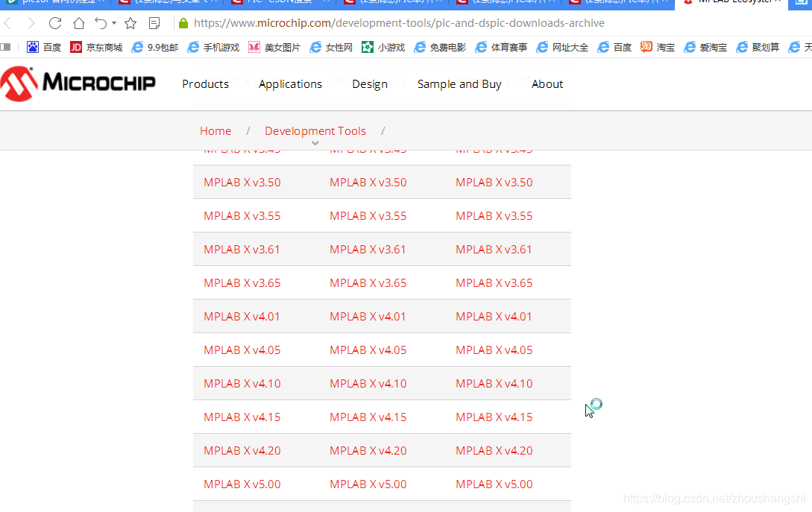Open last-column MPLAB X v3.50 link

tap(494, 183)
